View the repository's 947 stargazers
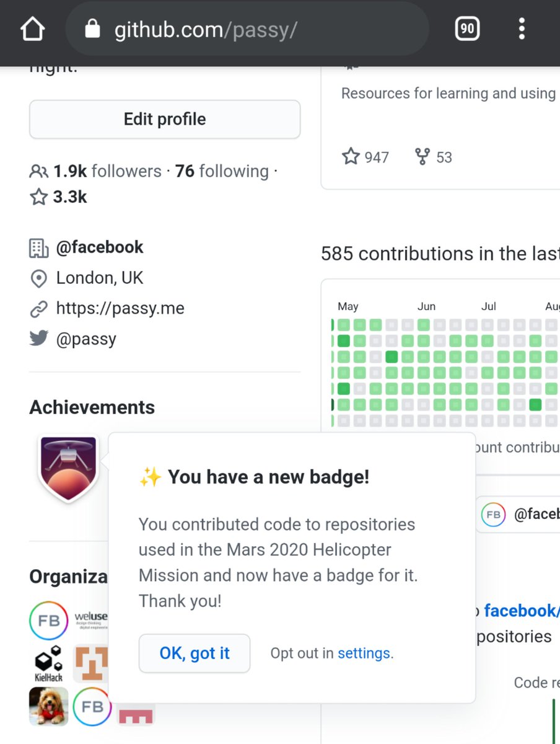This screenshot has width=560, height=744. pos(365,157)
